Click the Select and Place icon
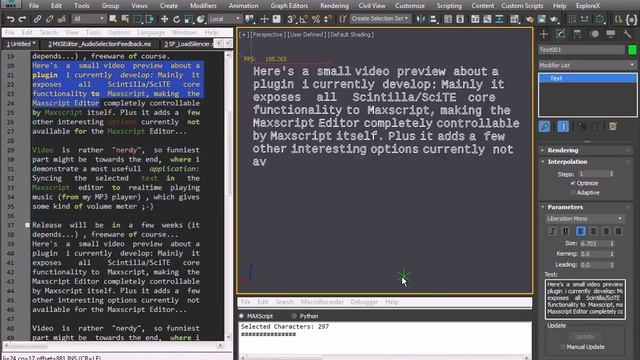The width and height of the screenshot is (640, 360). point(200,19)
